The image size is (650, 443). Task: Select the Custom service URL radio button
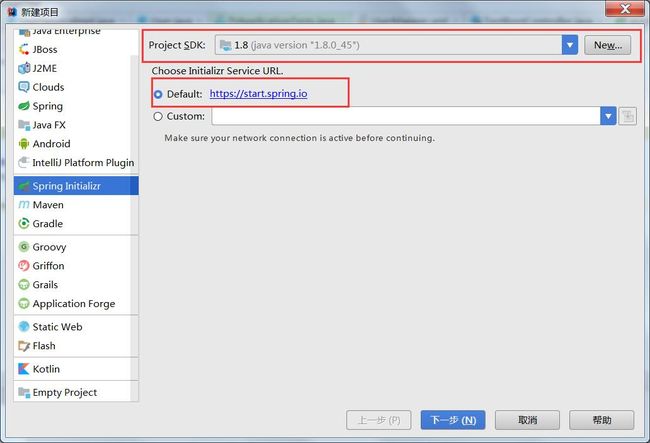tap(158, 116)
